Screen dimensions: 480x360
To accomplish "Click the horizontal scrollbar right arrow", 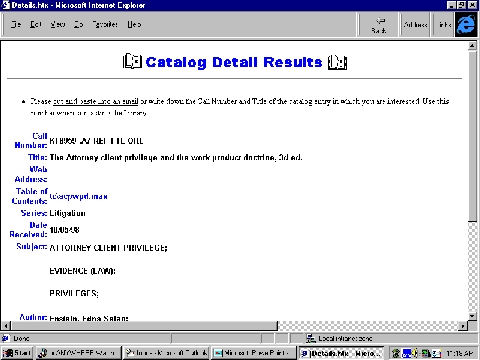I will point(463,326).
